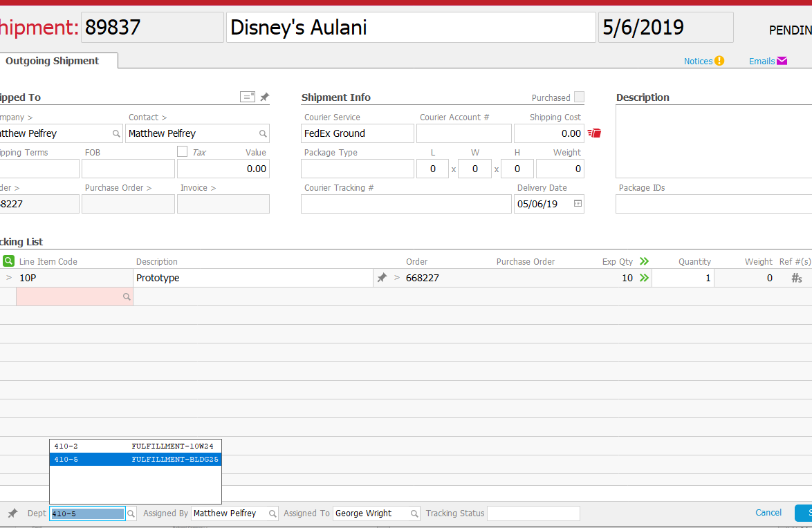Open the Emails envelope icon
812x528 pixels.
[782, 61]
